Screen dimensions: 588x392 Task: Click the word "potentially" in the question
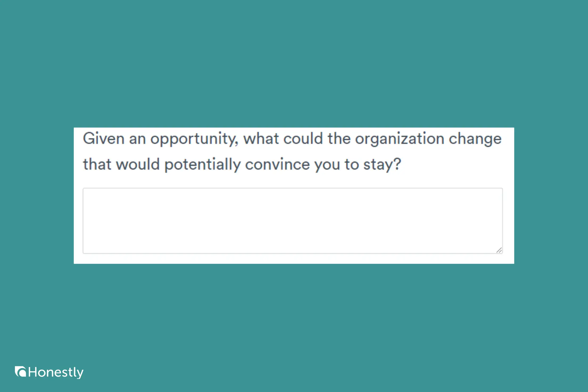coord(202,165)
